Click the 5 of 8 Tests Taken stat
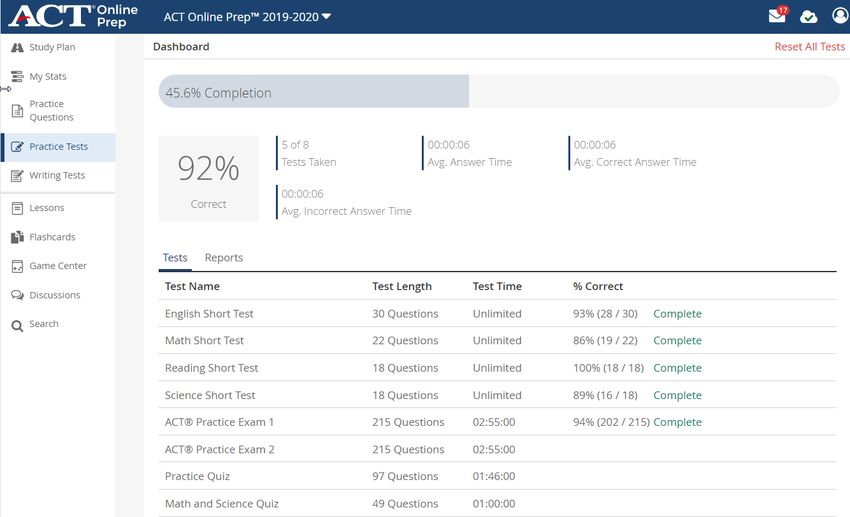Screen dimensions: 850x517 coord(308,153)
